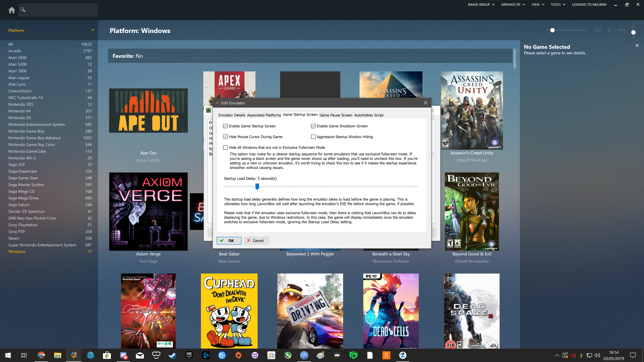Close the Edit Emulator dialog

[x=425, y=103]
